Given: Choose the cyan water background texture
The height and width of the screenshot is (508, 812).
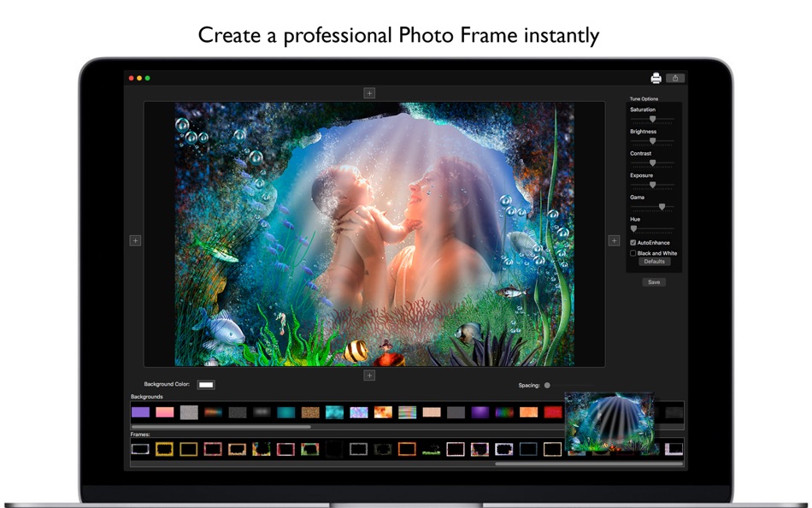Looking at the screenshot, I should coord(334,412).
